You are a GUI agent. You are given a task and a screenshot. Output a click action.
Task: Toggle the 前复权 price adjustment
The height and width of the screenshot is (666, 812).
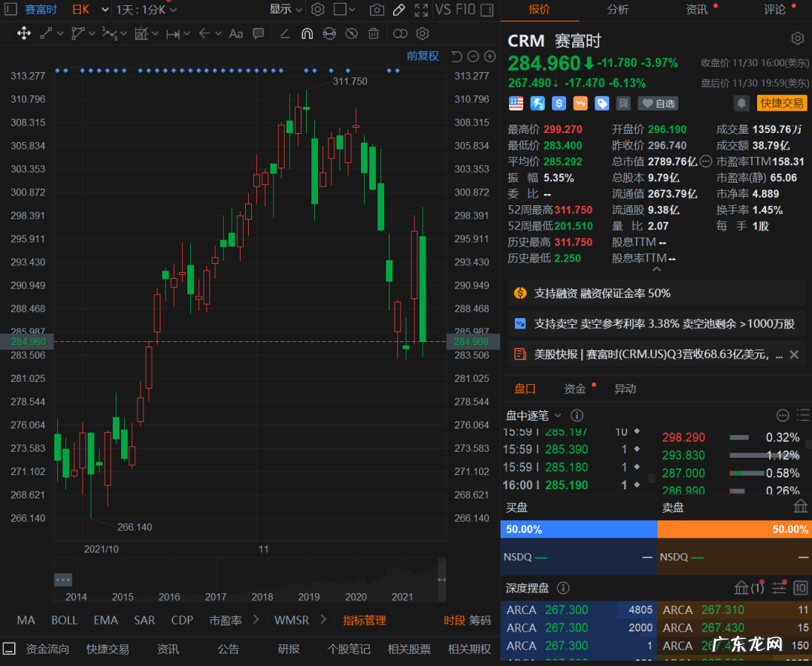(423, 56)
